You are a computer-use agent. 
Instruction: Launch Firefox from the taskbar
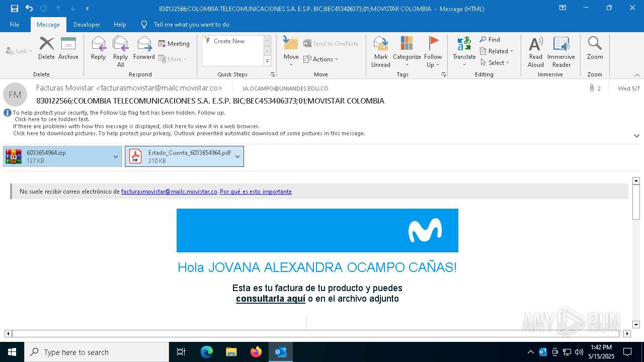tap(256, 352)
